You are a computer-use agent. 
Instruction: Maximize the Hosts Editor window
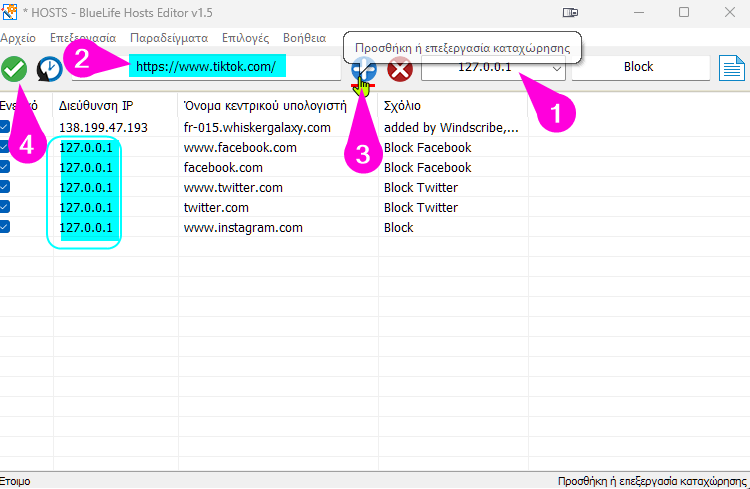(x=684, y=12)
